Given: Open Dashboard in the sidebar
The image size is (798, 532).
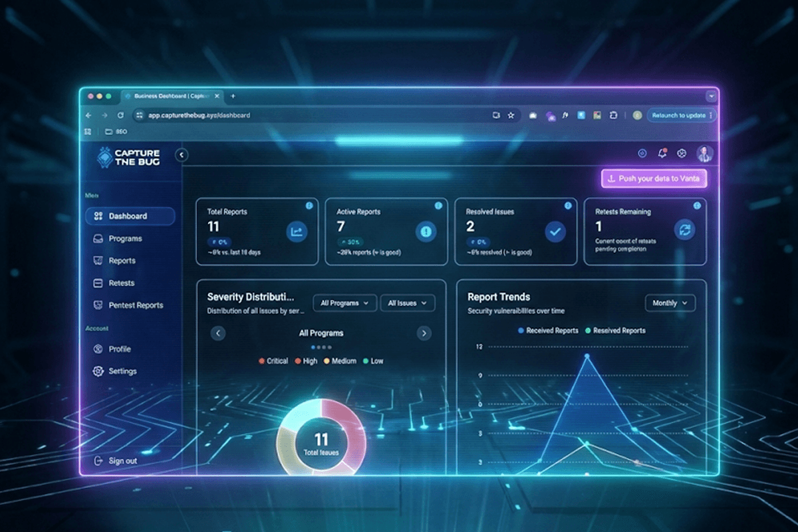Looking at the screenshot, I should 130,216.
